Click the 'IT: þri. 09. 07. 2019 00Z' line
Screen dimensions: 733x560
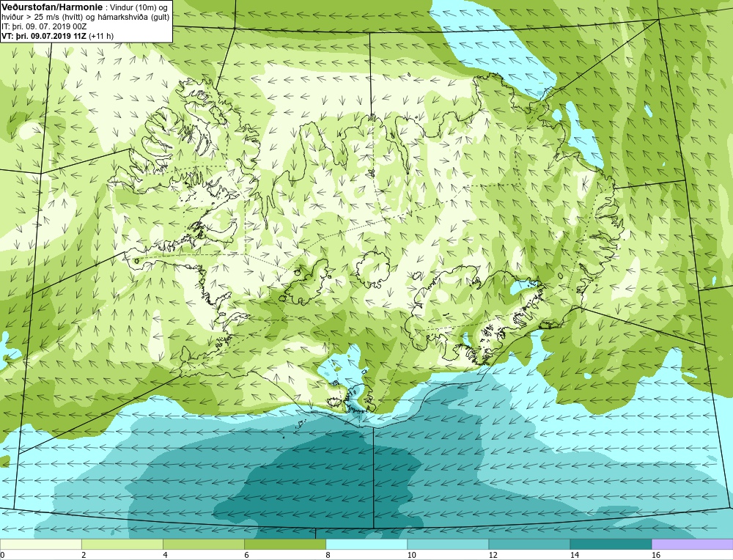click(x=44, y=26)
